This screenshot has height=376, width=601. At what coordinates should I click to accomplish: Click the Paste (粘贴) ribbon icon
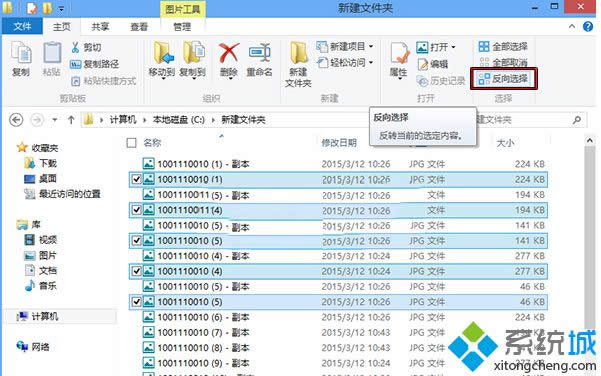coord(52,58)
